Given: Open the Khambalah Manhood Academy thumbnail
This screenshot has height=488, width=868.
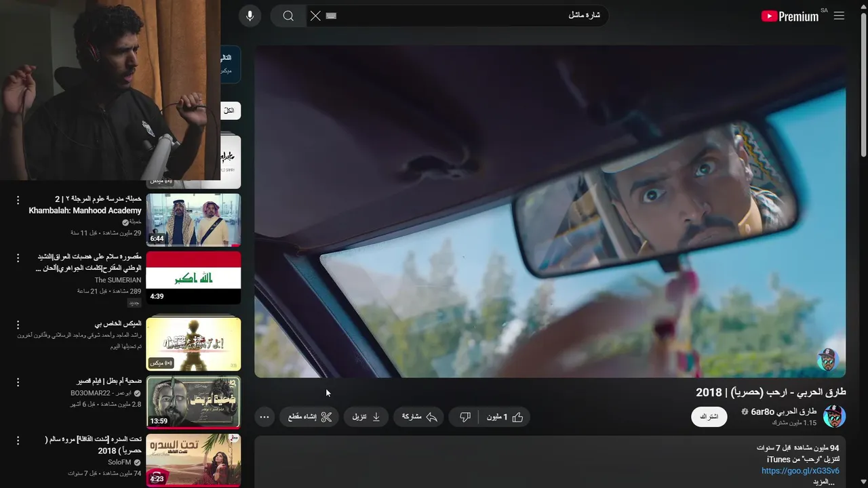Looking at the screenshot, I should (x=193, y=220).
